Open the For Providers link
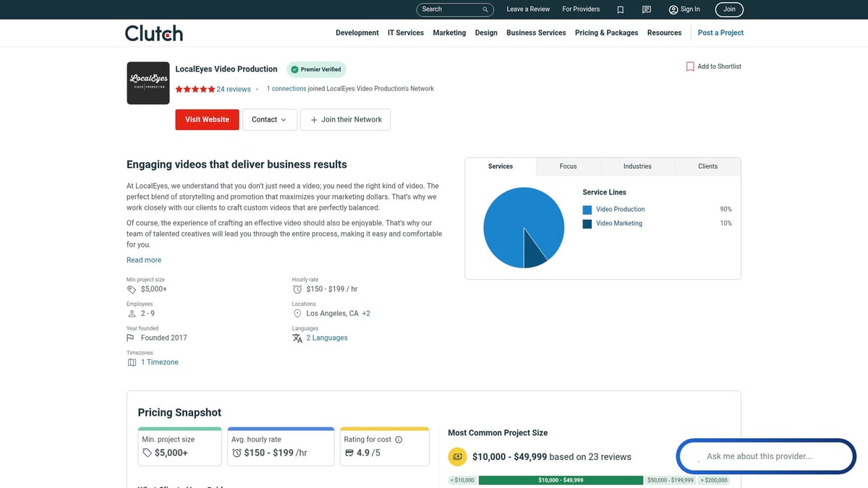This screenshot has height=488, width=868. coord(581,9)
